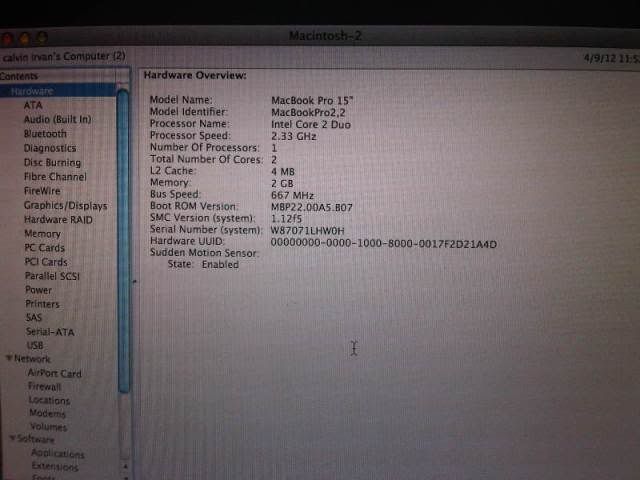Collapse the Software disclosure triangle
Screen dimensions: 640x480
[x=12, y=438]
